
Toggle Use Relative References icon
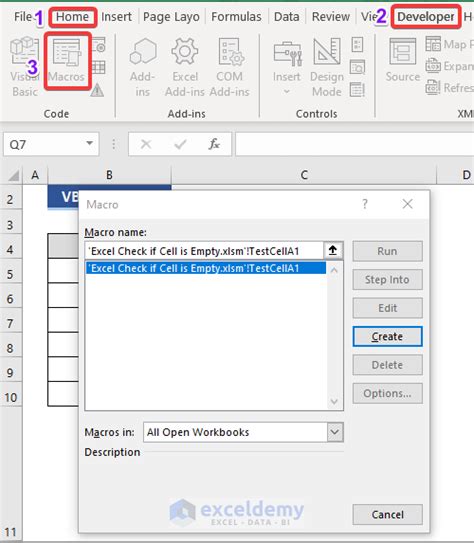[99, 67]
